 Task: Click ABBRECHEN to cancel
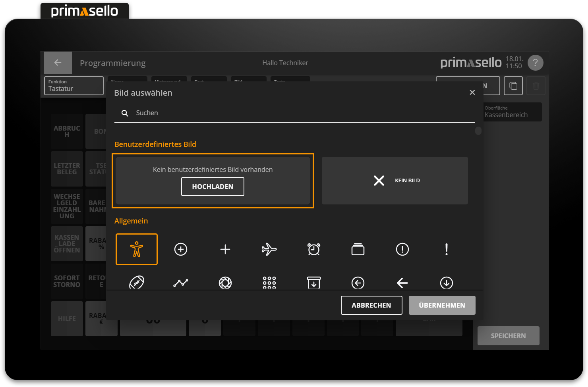tap(371, 305)
